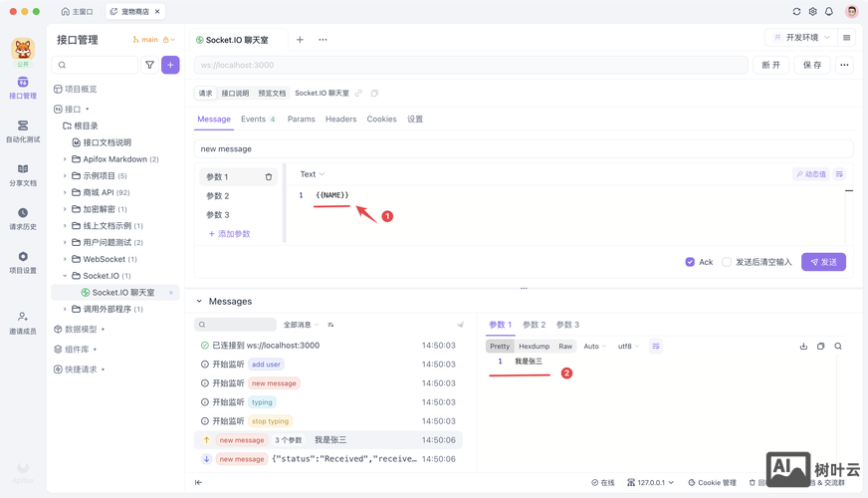The image size is (868, 498).
Task: Click the filter funnel icon
Action: tap(149, 65)
